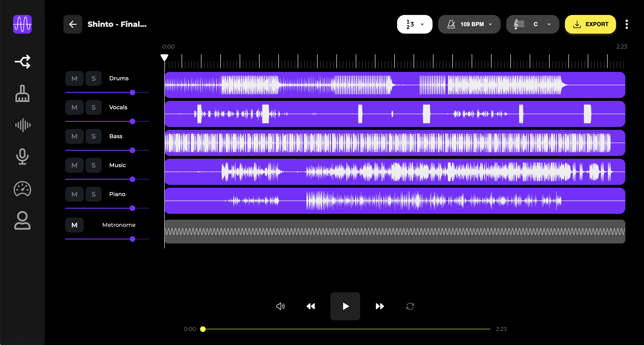
Task: Adjust the Bass volume slider handle
Action: (x=132, y=151)
